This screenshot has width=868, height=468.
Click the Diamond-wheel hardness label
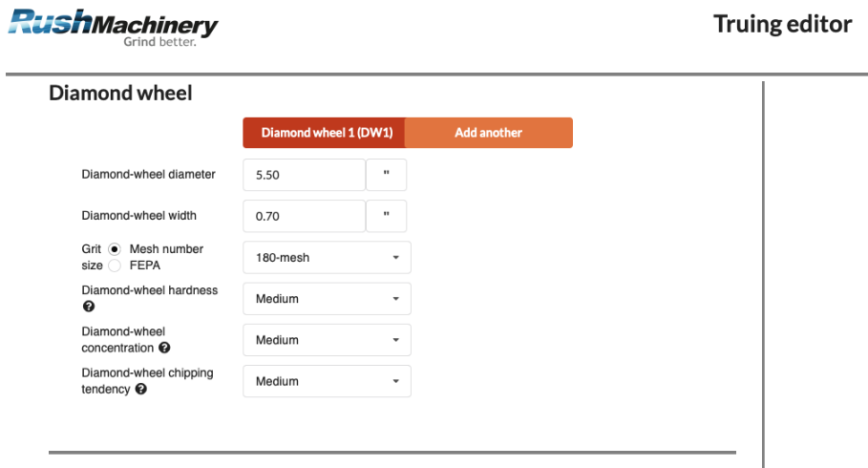[150, 290]
